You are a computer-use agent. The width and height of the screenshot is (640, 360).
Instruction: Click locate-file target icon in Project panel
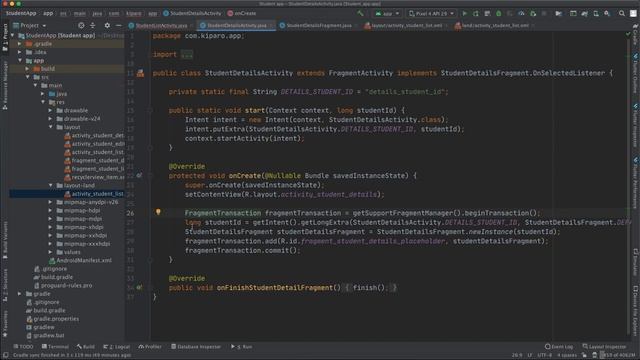81,25
